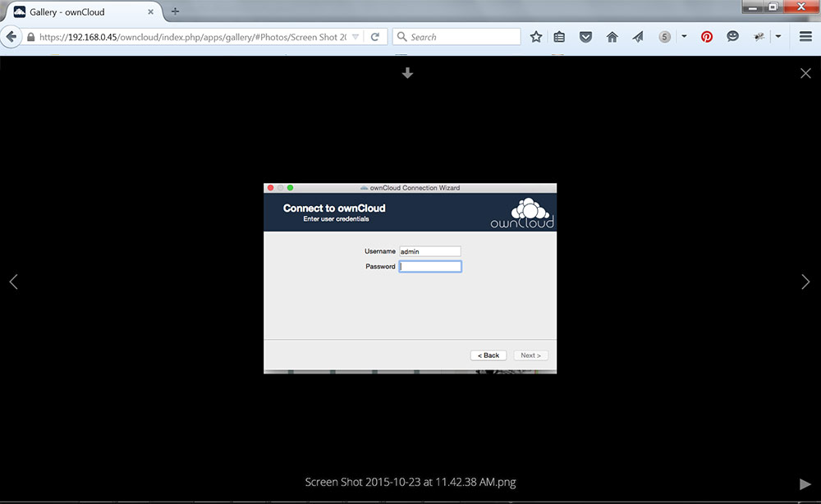The height and width of the screenshot is (504, 821).
Task: Bookmark this page with the star
Action: pos(535,37)
